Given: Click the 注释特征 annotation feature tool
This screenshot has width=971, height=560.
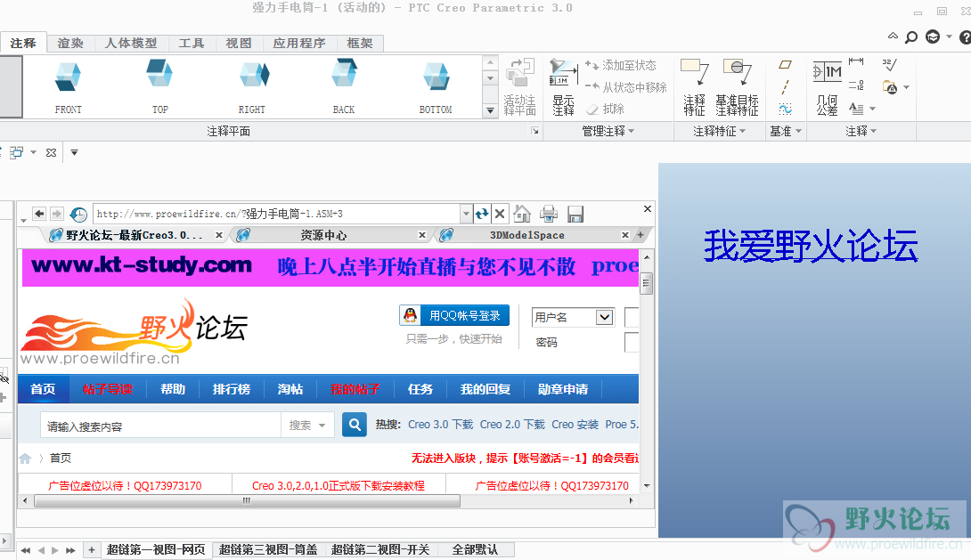Looking at the screenshot, I should [694, 86].
